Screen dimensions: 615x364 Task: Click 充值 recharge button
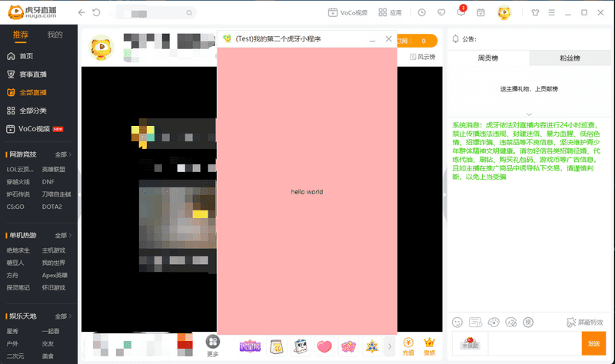click(408, 346)
